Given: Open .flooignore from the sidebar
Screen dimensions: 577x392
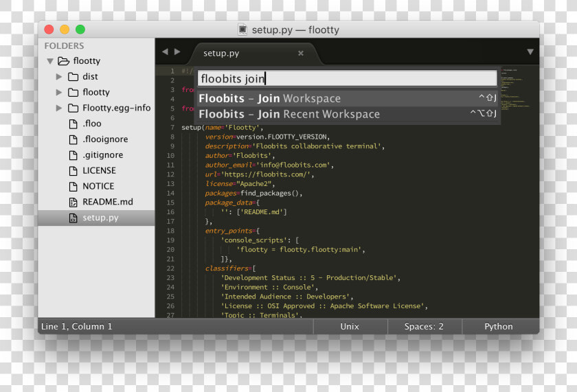Looking at the screenshot, I should point(105,139).
